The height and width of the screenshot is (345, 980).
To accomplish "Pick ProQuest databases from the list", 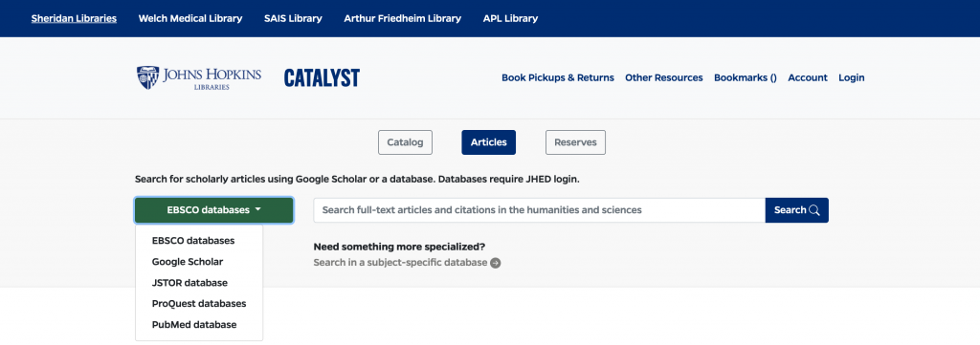I will [x=199, y=304].
